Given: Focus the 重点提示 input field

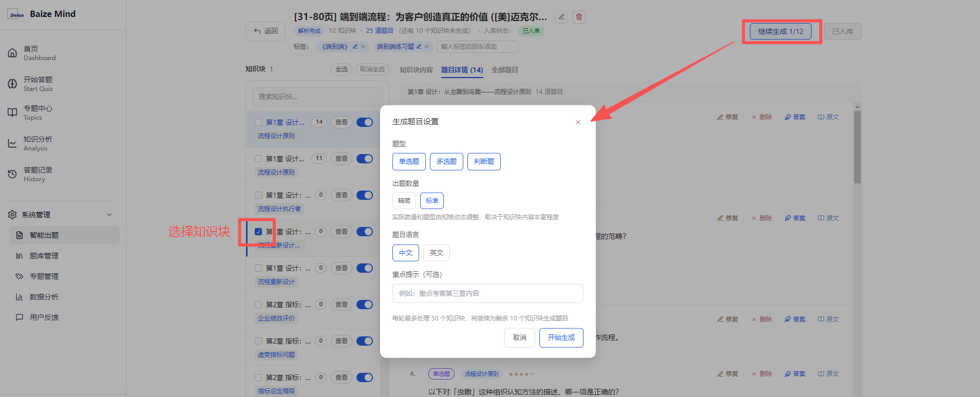Looking at the screenshot, I should [488, 293].
